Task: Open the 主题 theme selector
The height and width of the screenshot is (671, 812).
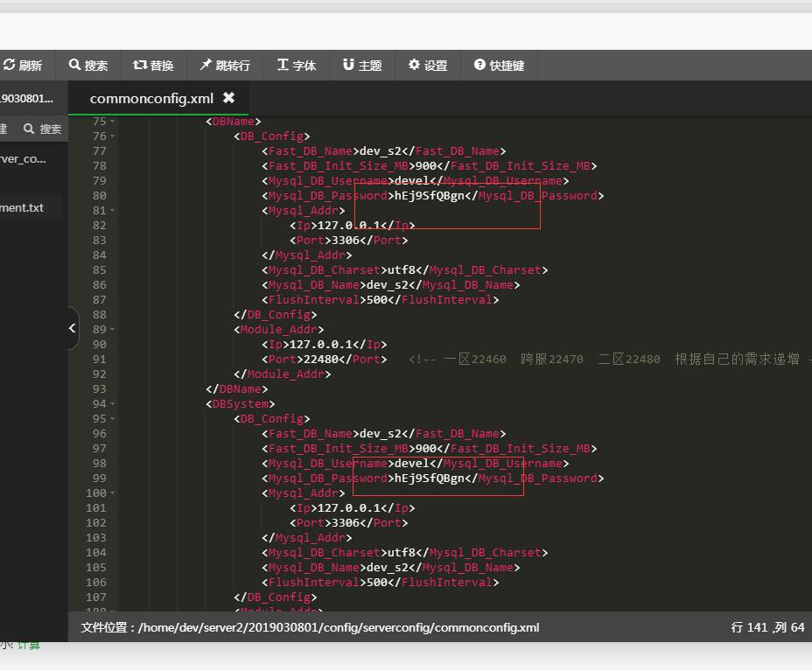Action: [362, 66]
